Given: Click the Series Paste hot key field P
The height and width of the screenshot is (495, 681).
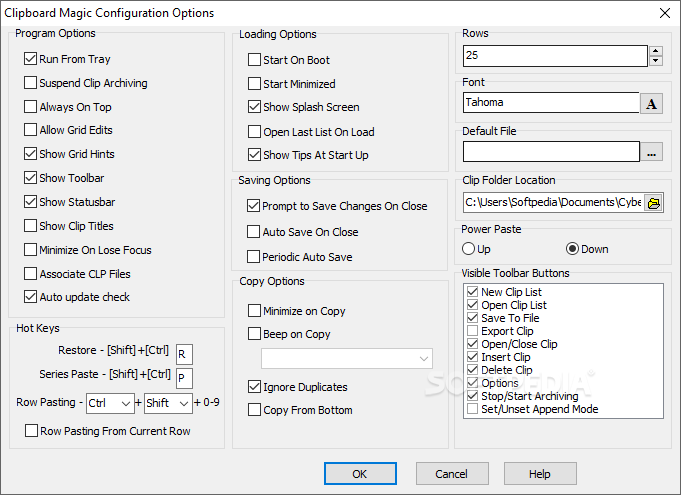Looking at the screenshot, I should (184, 378).
